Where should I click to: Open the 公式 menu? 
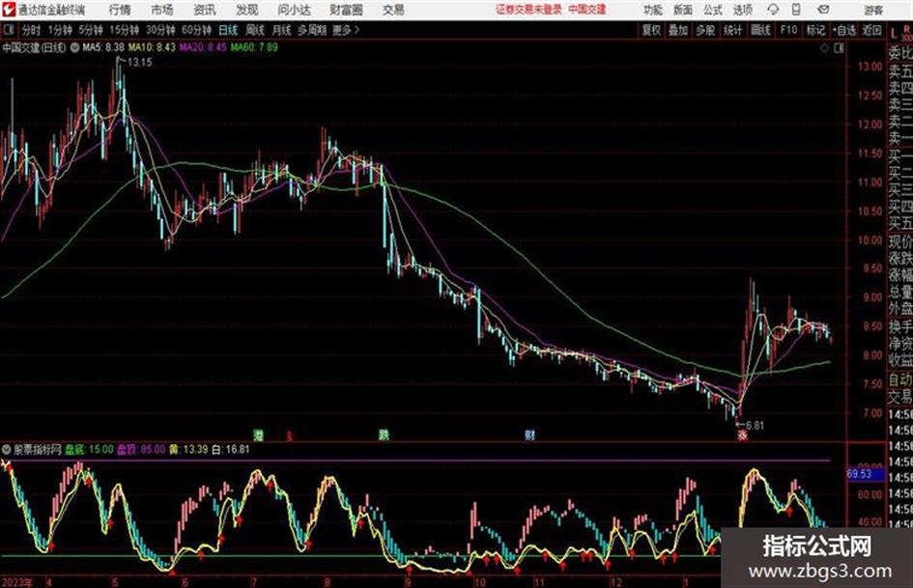coord(713,10)
